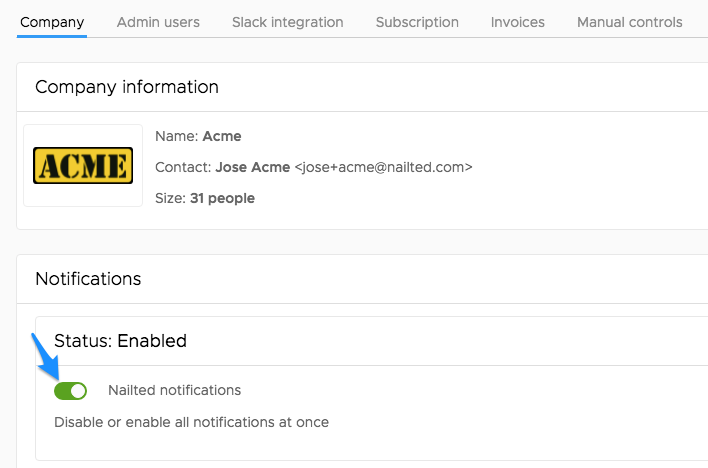Open the Admin users tab
The image size is (708, 468).
coord(158,22)
